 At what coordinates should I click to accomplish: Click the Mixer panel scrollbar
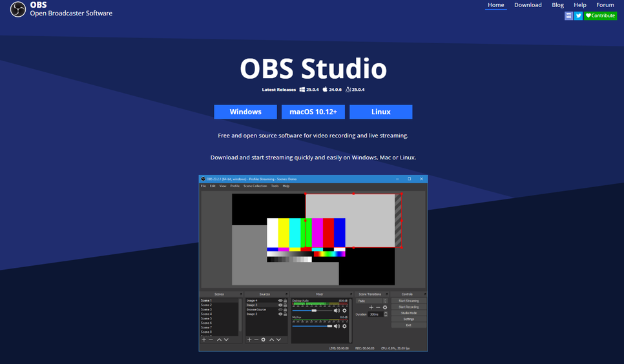pyautogui.click(x=350, y=321)
